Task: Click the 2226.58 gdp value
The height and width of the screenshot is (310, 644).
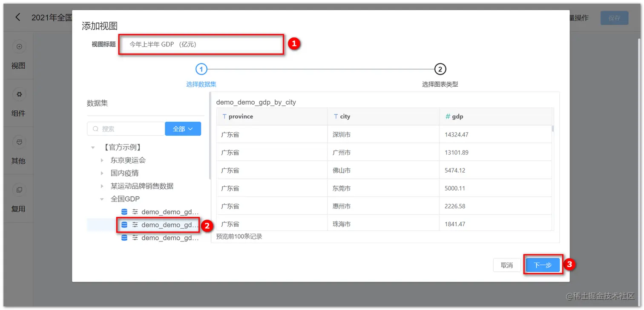Action: [455, 206]
